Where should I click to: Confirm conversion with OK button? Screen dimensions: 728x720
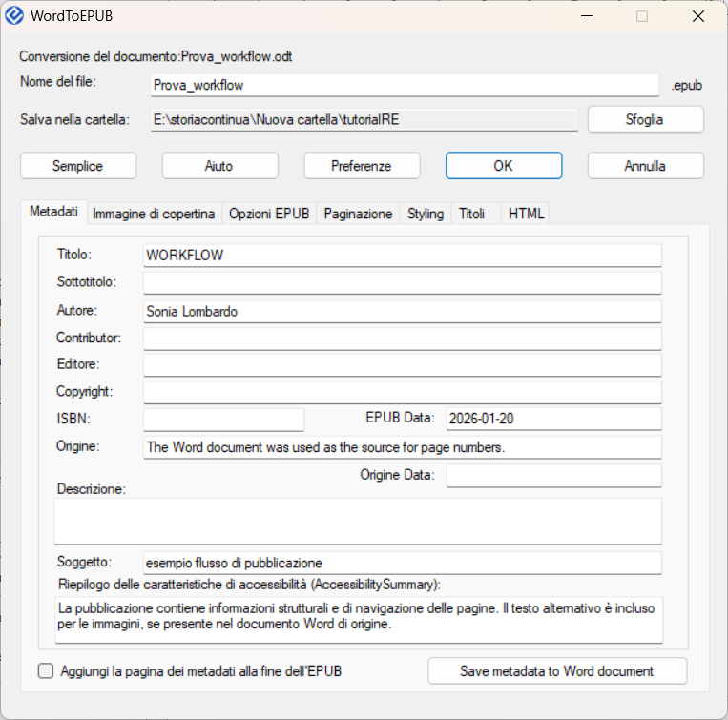point(504,166)
